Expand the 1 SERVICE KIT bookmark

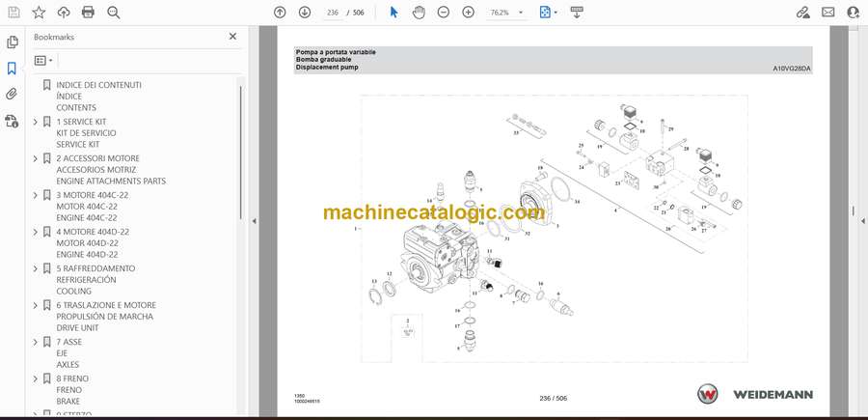click(36, 122)
